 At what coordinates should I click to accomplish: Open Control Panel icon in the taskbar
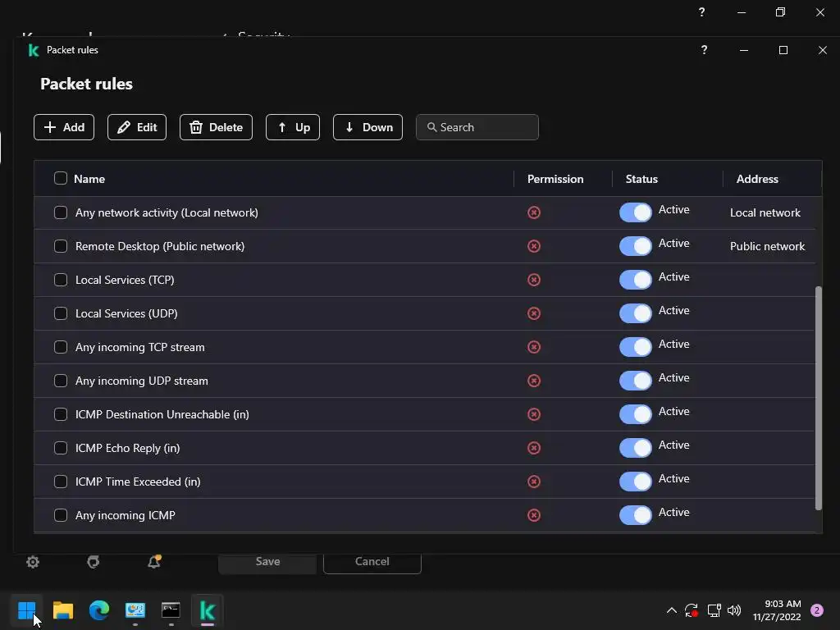click(x=135, y=610)
